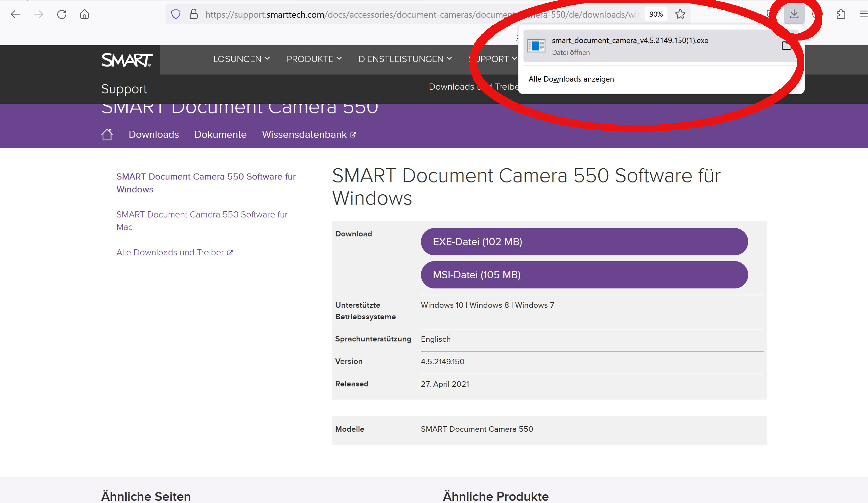The width and height of the screenshot is (868, 503).
Task: Click the Englisch language value
Action: (435, 339)
